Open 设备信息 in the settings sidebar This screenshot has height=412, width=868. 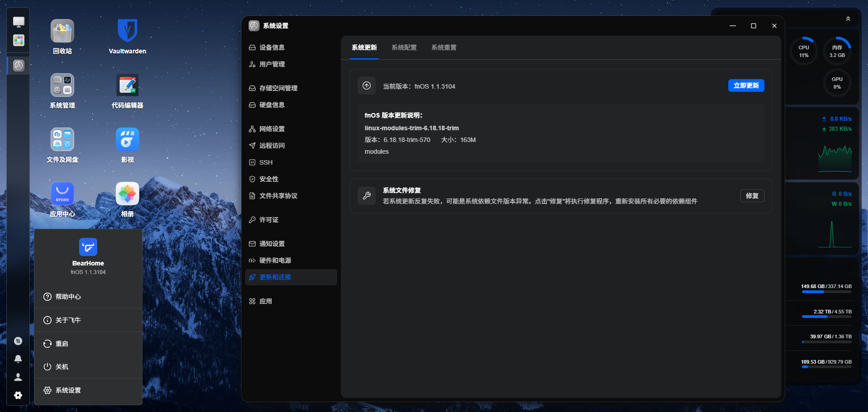(291, 47)
